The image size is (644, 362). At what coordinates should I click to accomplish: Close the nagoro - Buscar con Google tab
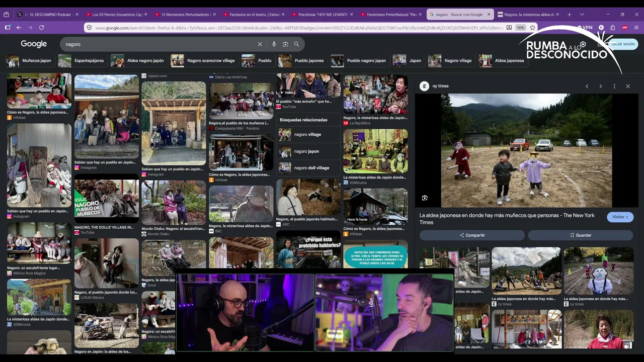pyautogui.click(x=488, y=15)
